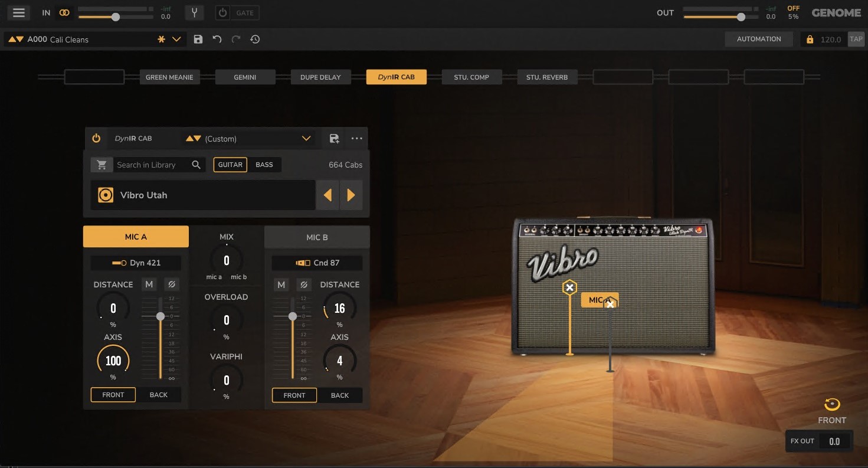Screen dimensions: 868x468
Task: Click the first empty chain slot
Action: tap(94, 77)
